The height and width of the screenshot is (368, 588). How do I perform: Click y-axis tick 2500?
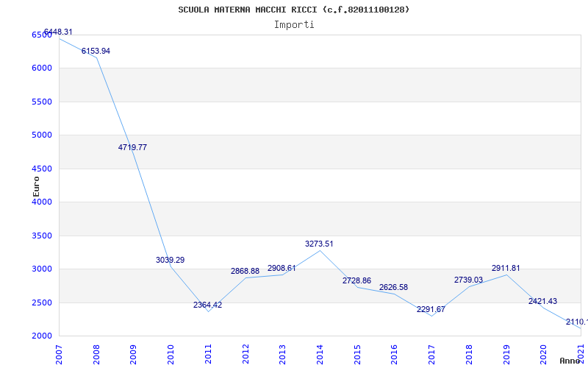click(42, 302)
